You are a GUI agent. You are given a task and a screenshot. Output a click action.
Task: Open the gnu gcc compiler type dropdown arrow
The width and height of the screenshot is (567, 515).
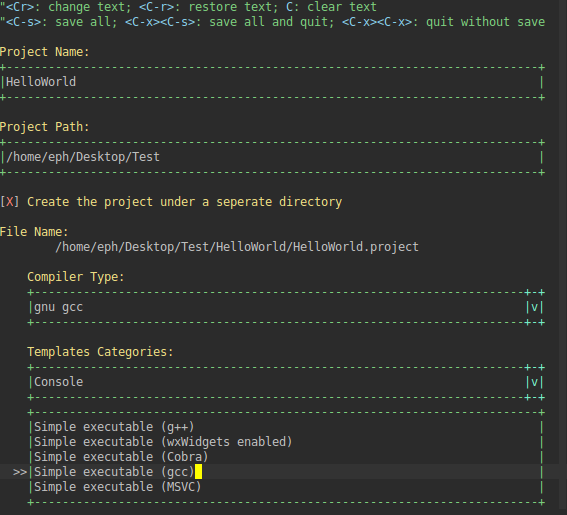coord(534,307)
